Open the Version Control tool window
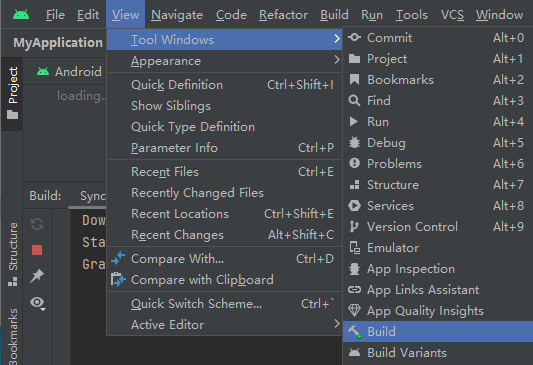This screenshot has width=533, height=365. click(x=438, y=227)
